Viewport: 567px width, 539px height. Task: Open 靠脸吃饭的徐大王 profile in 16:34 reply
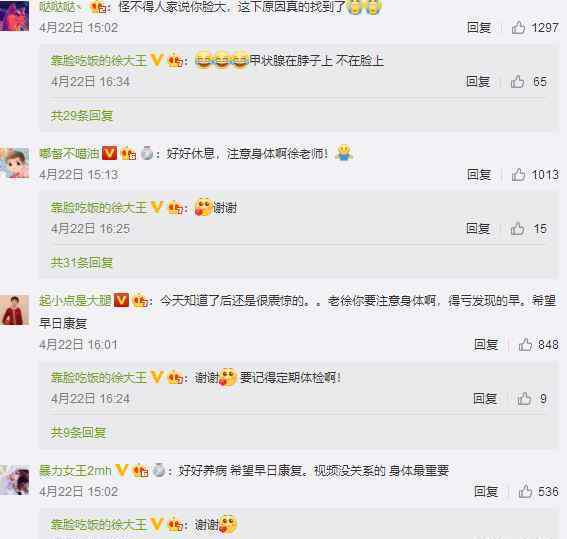click(99, 60)
